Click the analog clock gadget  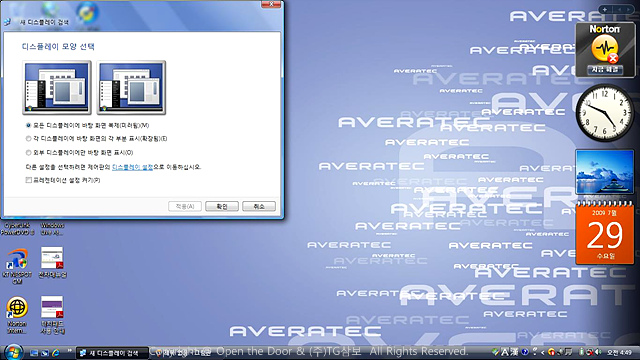pos(605,113)
